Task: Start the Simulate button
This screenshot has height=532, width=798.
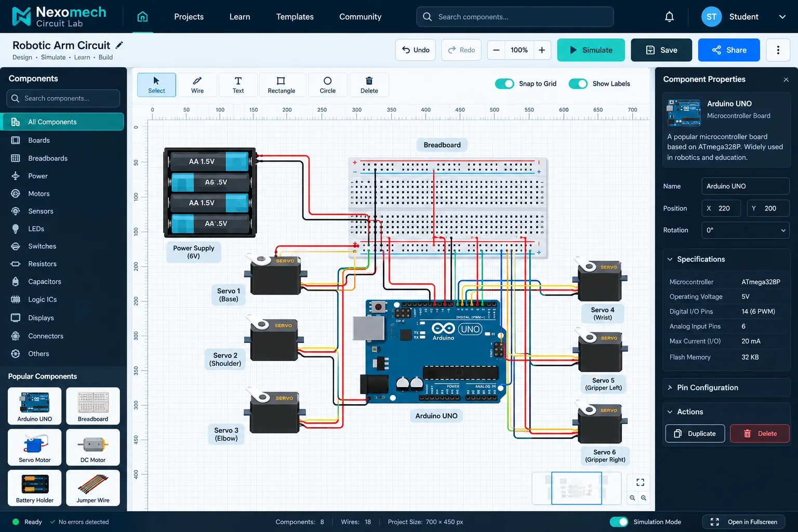Action: (x=591, y=50)
